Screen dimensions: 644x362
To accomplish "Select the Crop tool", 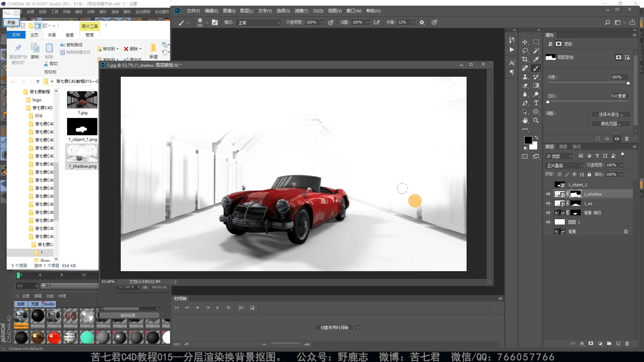I will (x=525, y=59).
